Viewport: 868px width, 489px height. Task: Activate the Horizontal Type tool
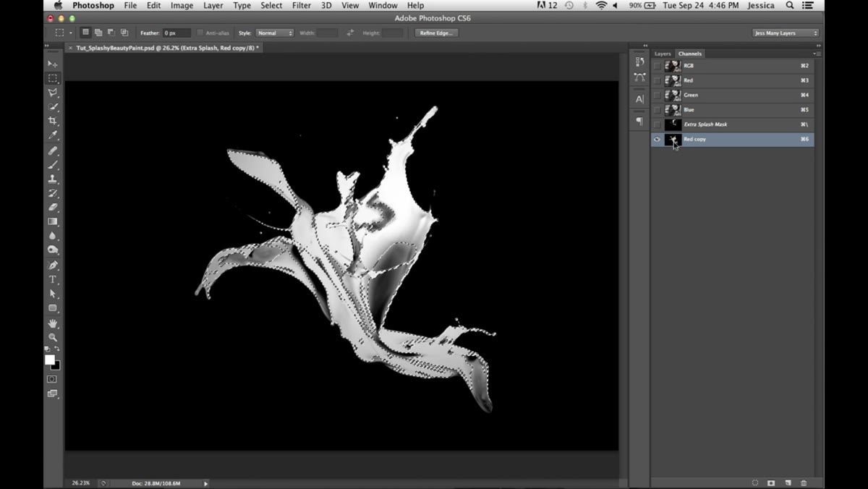53,279
